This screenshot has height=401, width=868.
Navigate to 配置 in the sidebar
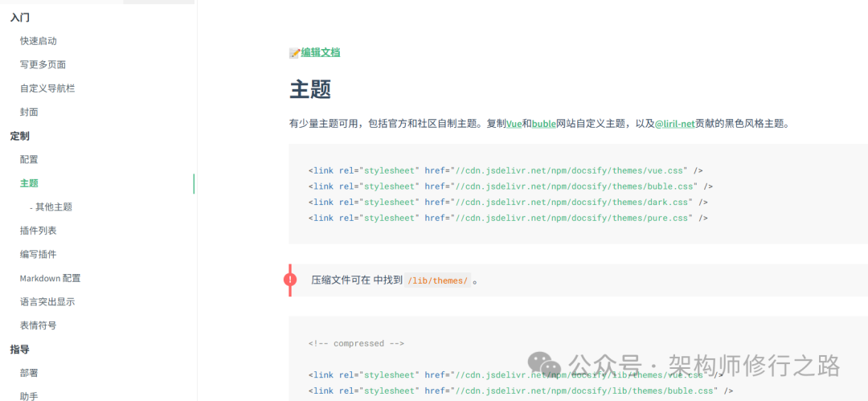[29, 159]
